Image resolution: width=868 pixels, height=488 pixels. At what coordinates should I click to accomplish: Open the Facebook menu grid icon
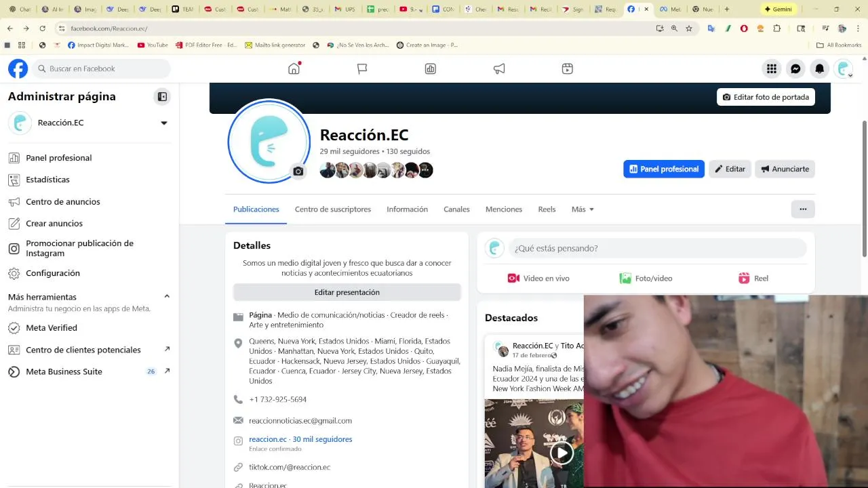772,68
